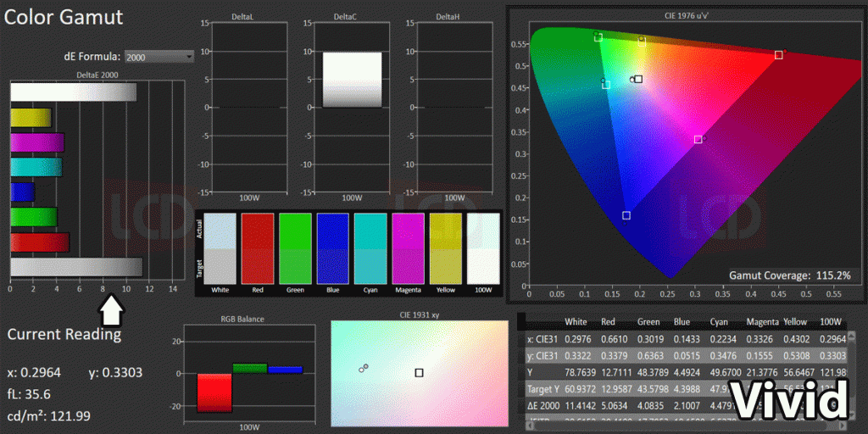
Task: Click the table cell with value 2.1007
Action: (687, 406)
